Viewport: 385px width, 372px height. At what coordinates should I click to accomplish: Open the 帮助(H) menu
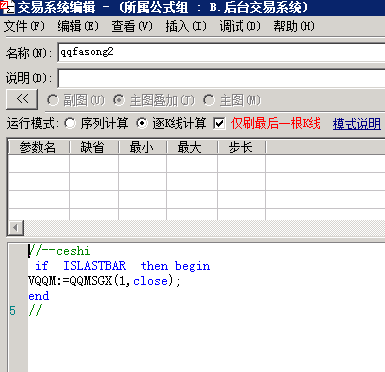click(294, 26)
